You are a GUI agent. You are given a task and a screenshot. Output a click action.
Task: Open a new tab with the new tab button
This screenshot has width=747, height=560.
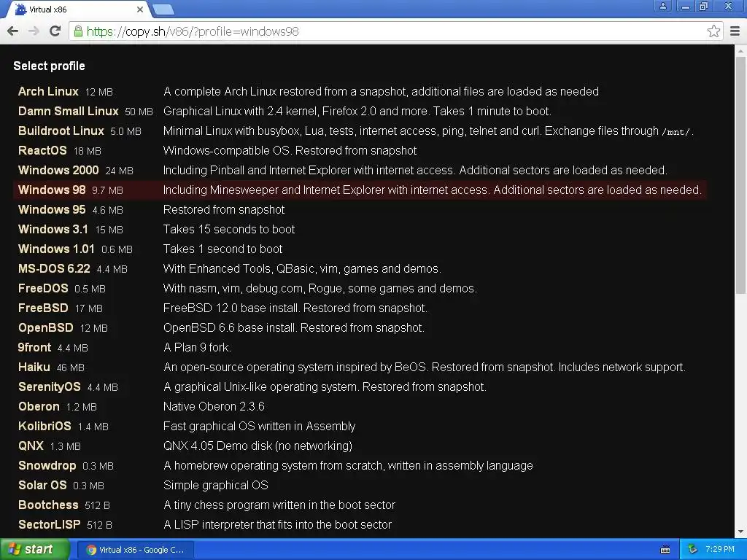coord(163,9)
